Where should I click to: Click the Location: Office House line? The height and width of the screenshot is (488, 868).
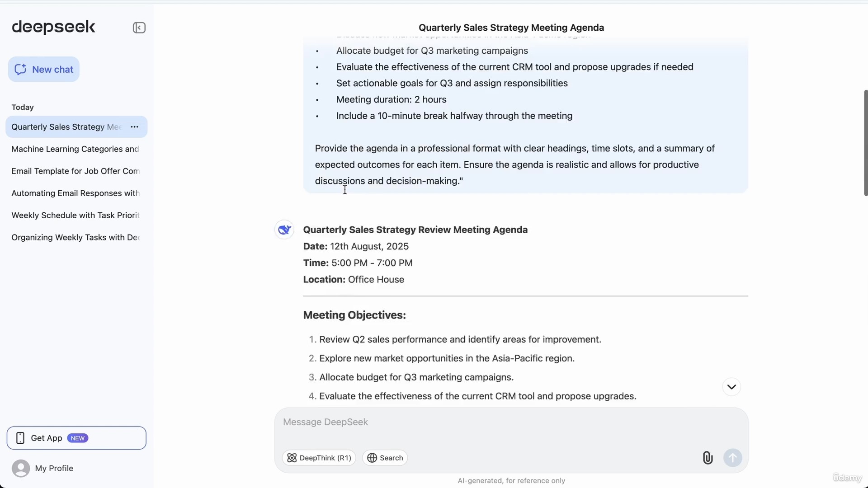pyautogui.click(x=354, y=280)
